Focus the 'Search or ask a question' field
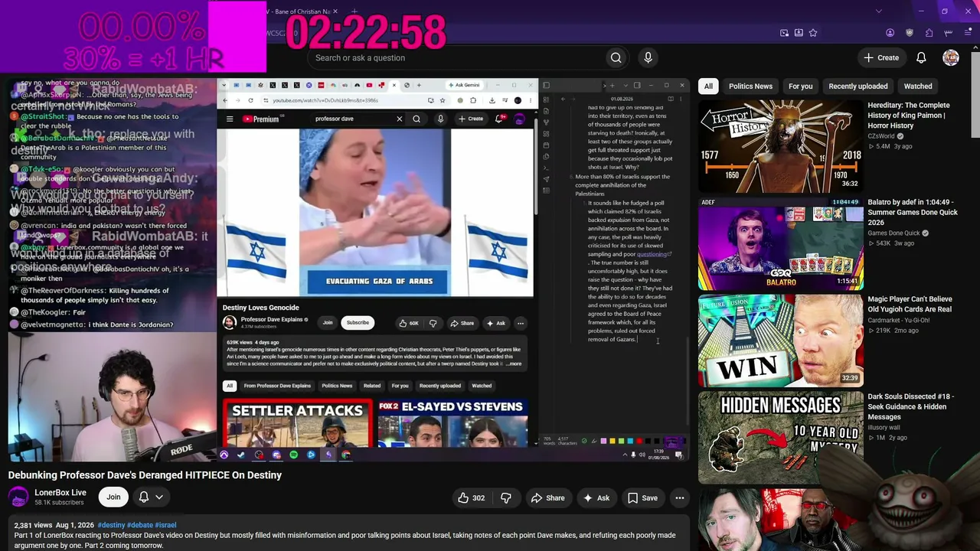The height and width of the screenshot is (551, 980). [456, 57]
